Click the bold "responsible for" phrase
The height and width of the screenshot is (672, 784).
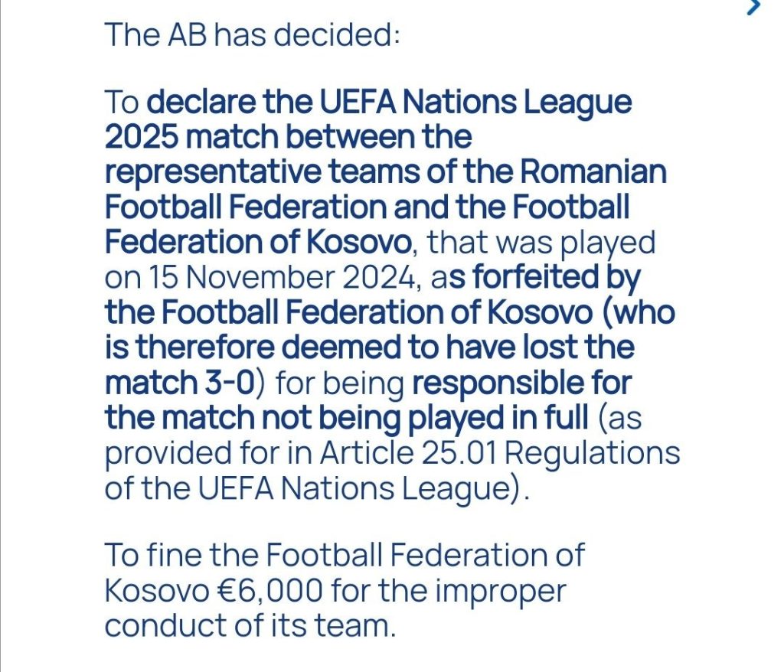click(x=521, y=383)
